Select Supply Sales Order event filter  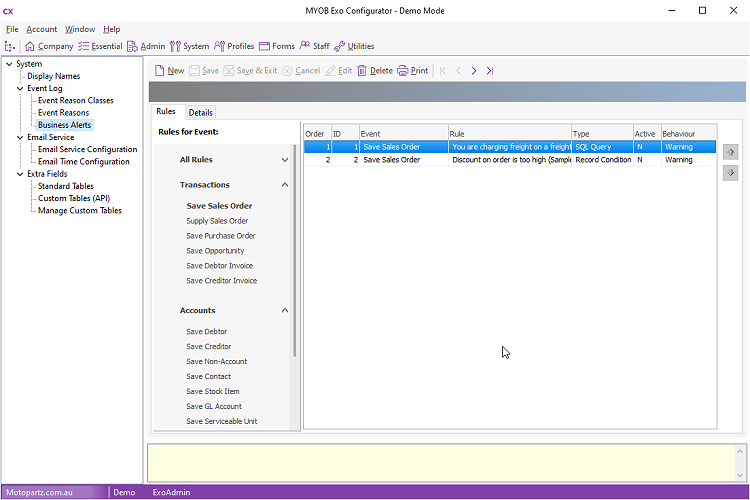[217, 221]
